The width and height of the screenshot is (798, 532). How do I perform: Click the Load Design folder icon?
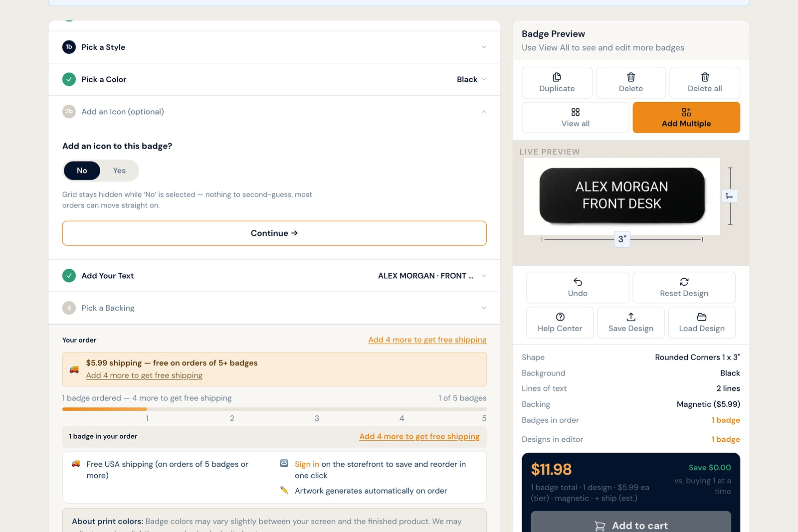pyautogui.click(x=702, y=317)
